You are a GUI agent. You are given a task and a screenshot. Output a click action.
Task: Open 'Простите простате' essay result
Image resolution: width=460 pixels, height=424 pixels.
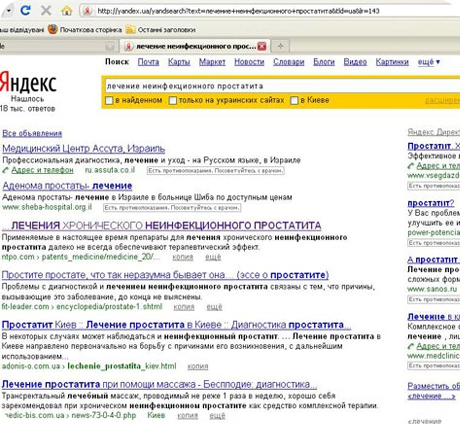pos(165,275)
